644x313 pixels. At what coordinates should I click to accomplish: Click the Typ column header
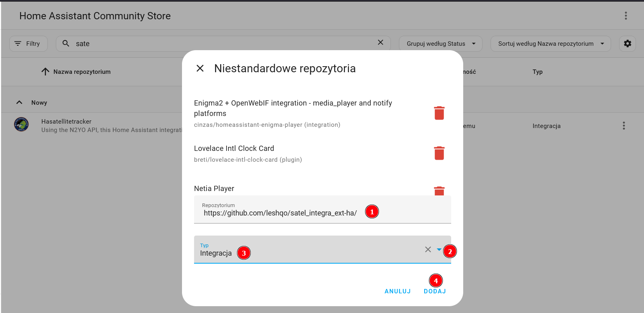538,72
